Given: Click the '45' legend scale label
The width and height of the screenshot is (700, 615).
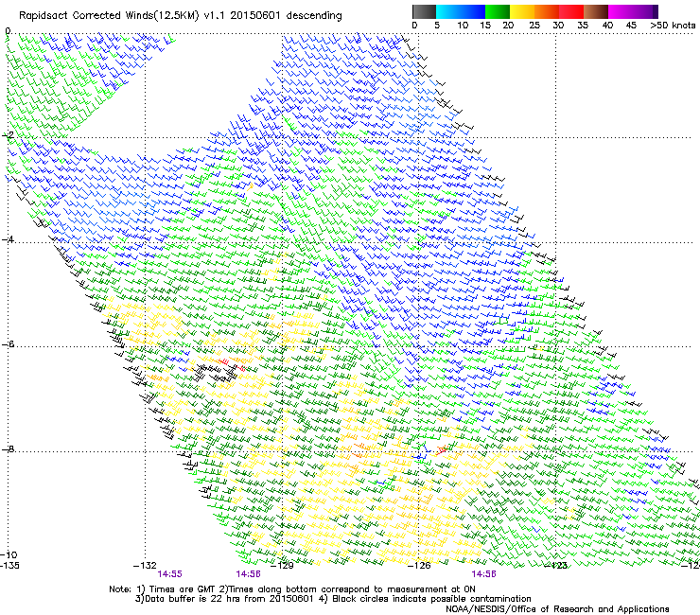Looking at the screenshot, I should [x=631, y=26].
